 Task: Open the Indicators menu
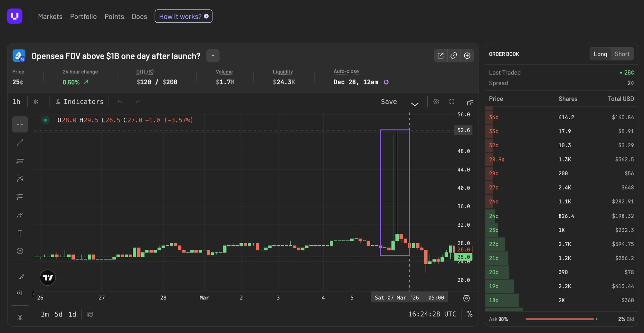pos(80,102)
